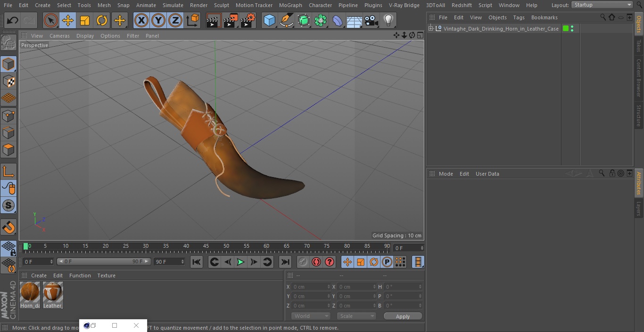This screenshot has width=644, height=332.
Task: Open the Mesh menu
Action: click(x=104, y=5)
